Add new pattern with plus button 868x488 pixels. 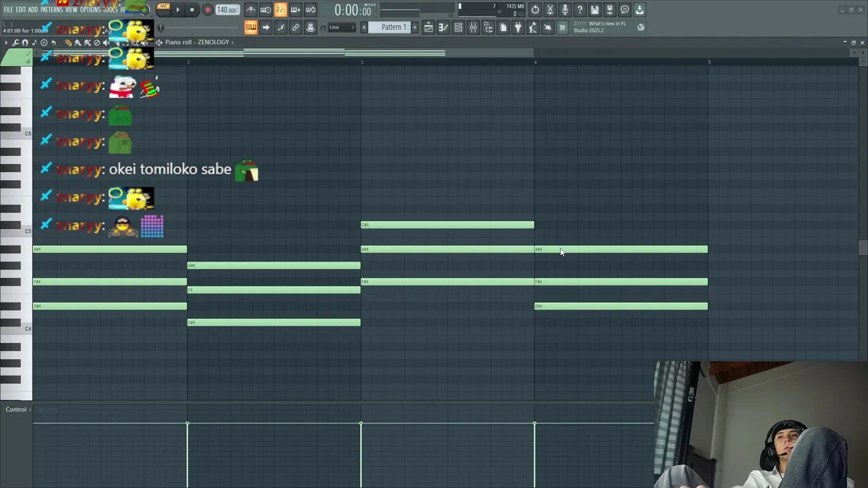pos(414,27)
